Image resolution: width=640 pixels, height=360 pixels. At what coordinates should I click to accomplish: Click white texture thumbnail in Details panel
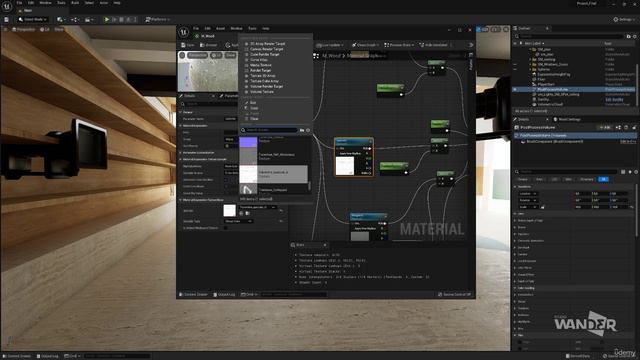tap(229, 210)
